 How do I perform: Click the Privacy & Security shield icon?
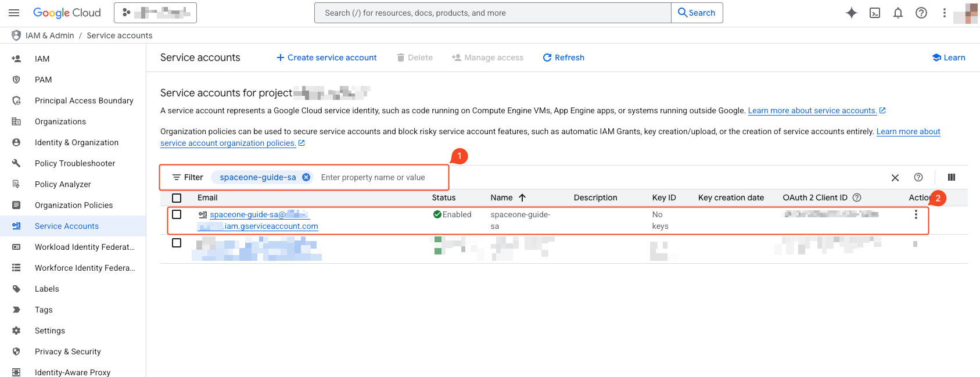point(16,351)
